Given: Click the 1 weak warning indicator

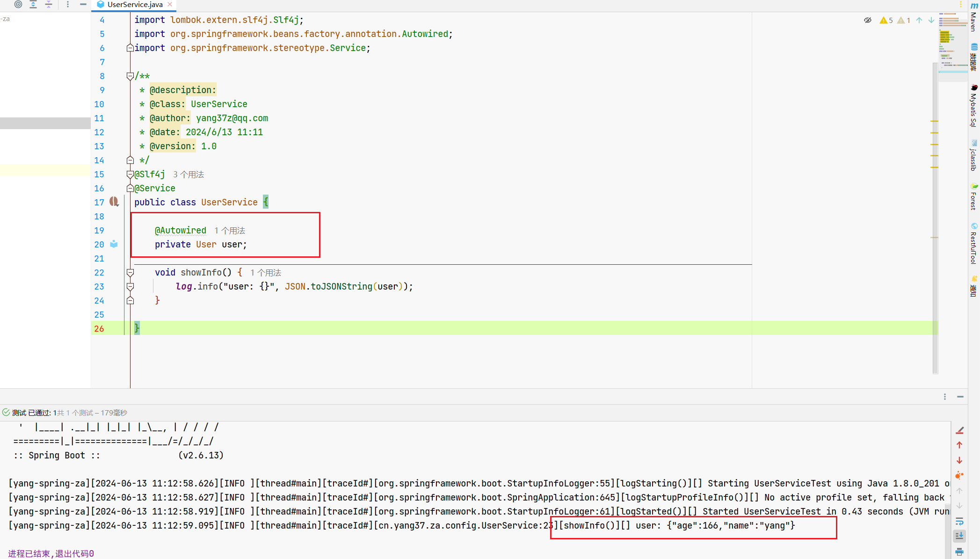Looking at the screenshot, I should (904, 20).
